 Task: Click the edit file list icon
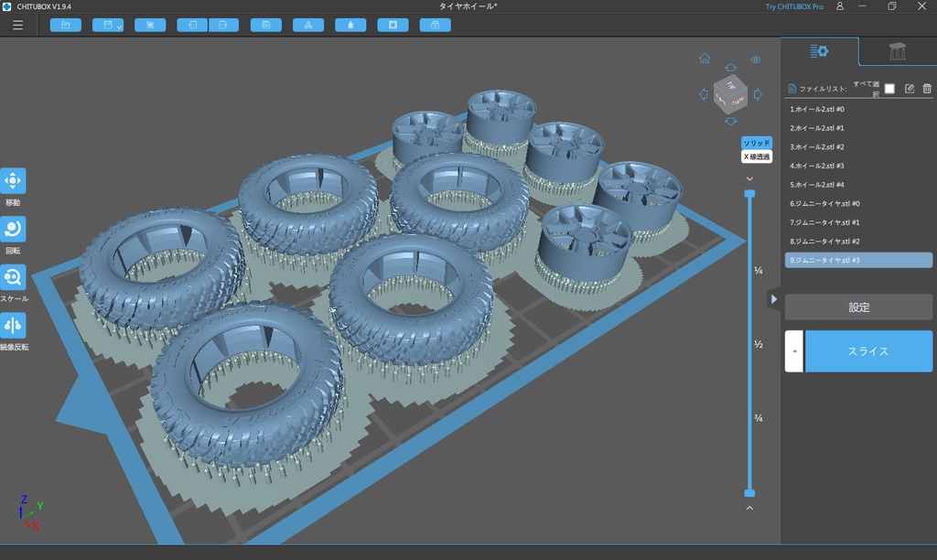coord(910,89)
